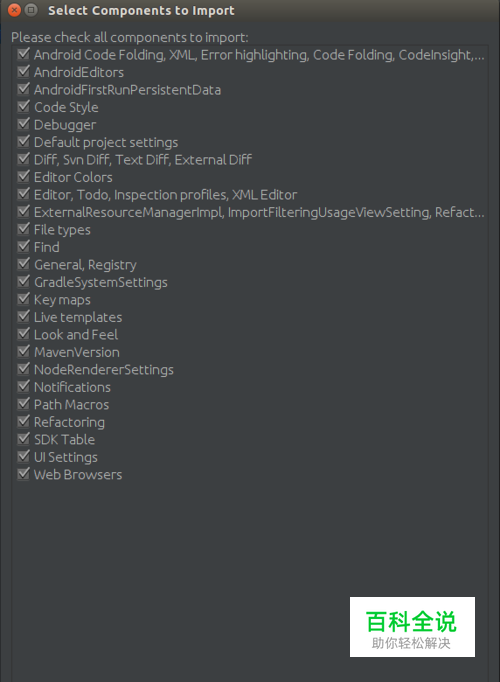Select the AndroidFirstRunPersistentData item label
The width and height of the screenshot is (500, 682).
point(127,90)
